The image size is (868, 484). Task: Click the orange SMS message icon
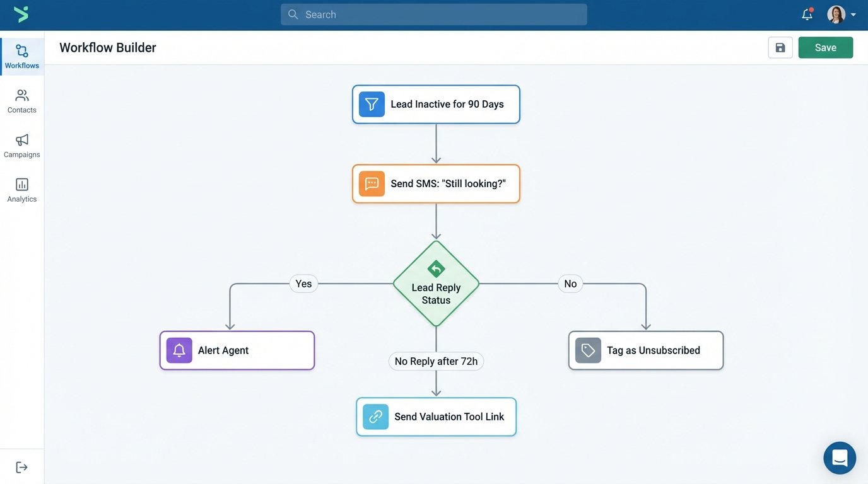pyautogui.click(x=372, y=184)
